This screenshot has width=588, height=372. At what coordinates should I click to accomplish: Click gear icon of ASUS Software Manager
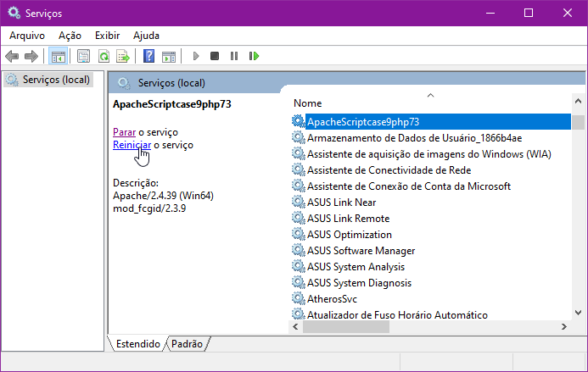point(298,250)
